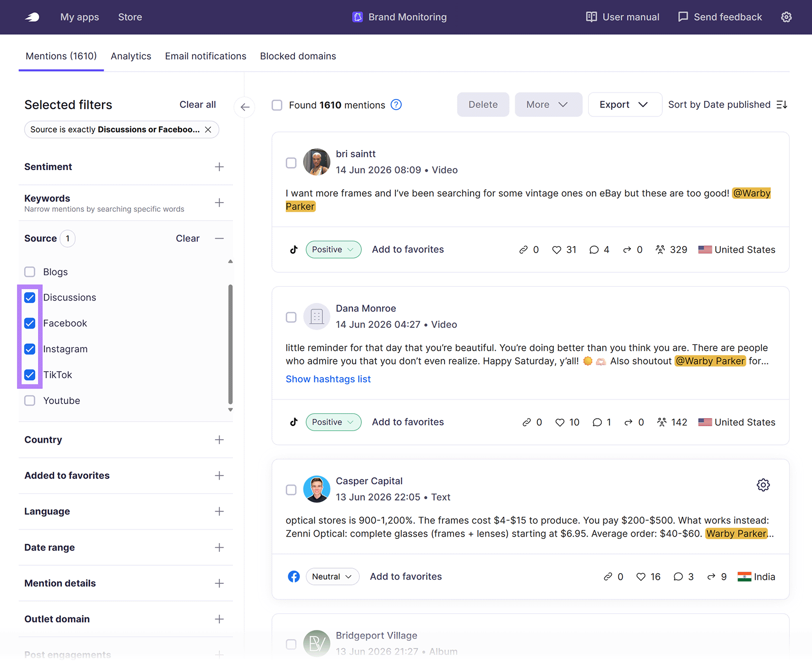Click the Brand Monitoring app icon
The width and height of the screenshot is (812, 662).
(358, 17)
